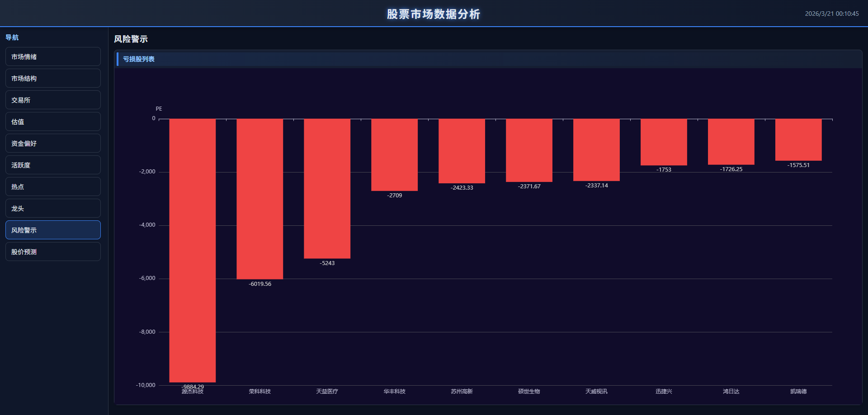Pick the 硕世生物 bar in the chart

tap(529, 150)
